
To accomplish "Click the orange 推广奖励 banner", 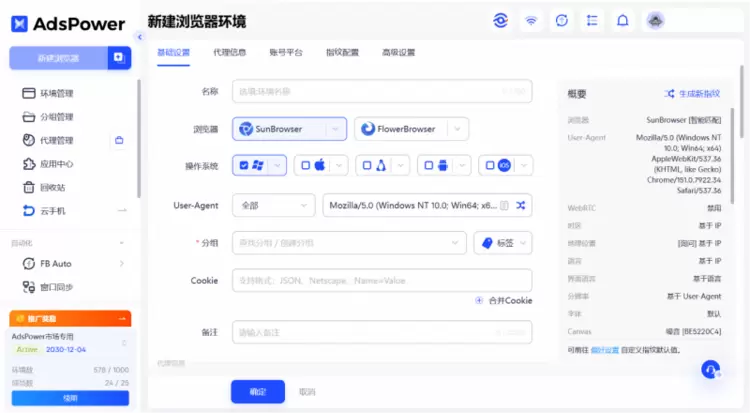I will click(70, 319).
